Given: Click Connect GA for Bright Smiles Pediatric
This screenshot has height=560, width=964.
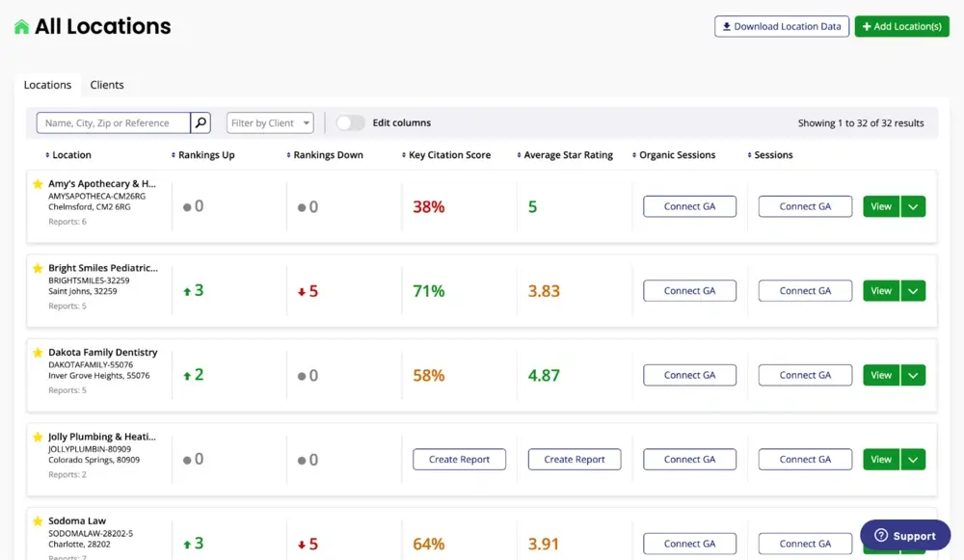Looking at the screenshot, I should [x=689, y=290].
